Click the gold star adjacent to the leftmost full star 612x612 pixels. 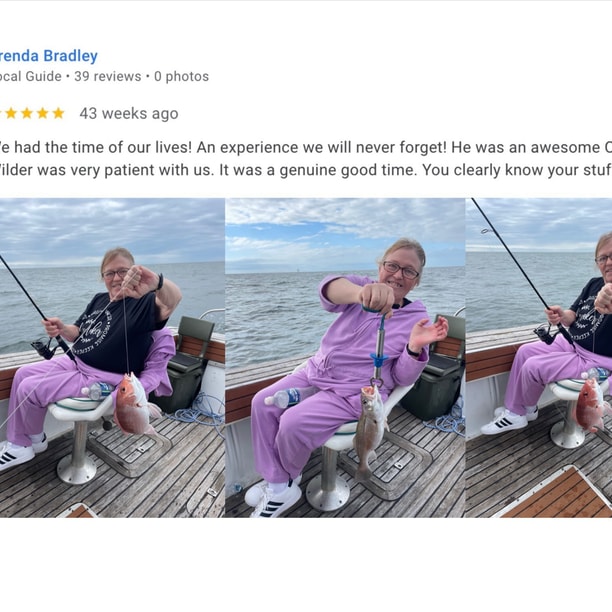click(27, 113)
